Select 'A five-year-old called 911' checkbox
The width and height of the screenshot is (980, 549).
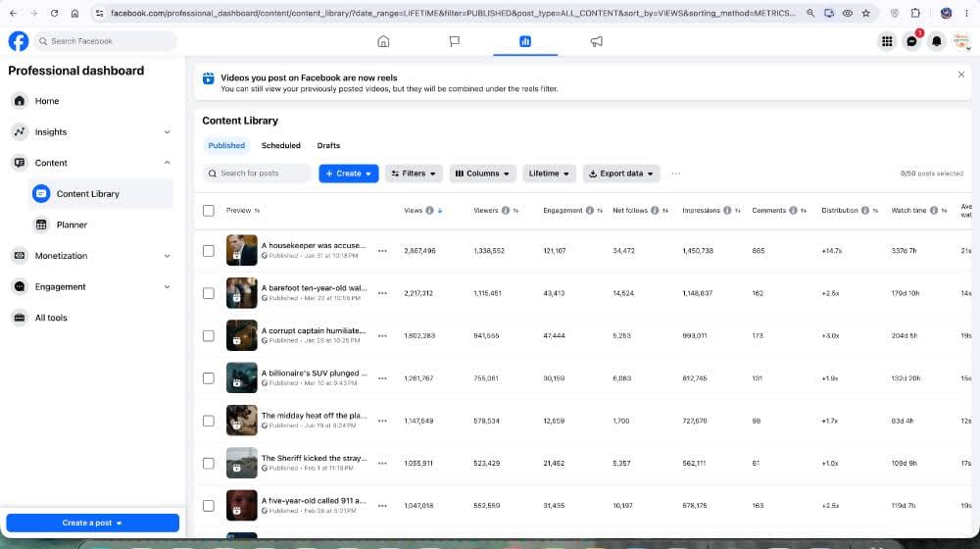point(208,506)
